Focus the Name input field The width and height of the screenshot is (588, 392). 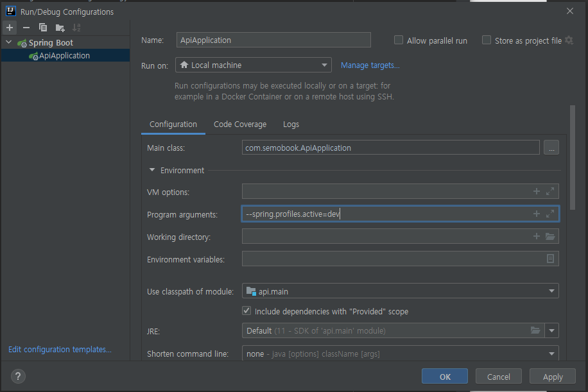[273, 40]
